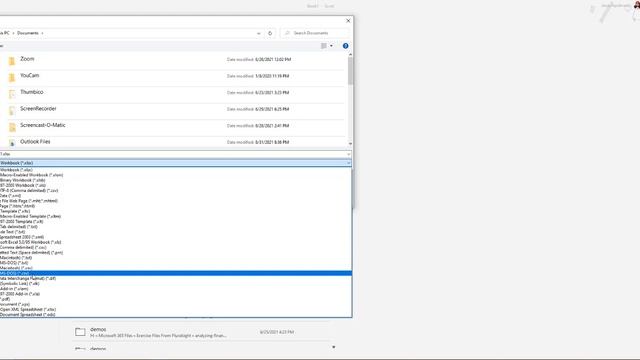Click the background list scroll down arrow
The image size is (640, 360).
(x=333, y=347)
